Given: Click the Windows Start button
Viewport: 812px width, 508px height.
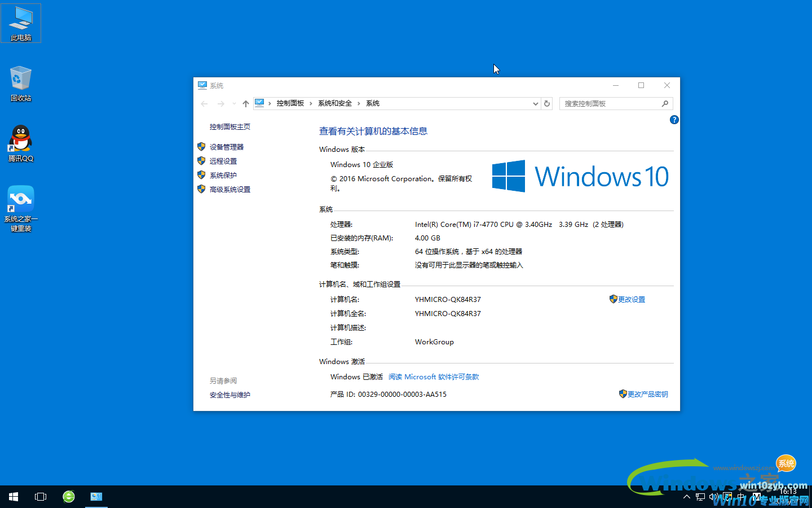Looking at the screenshot, I should click(13, 497).
